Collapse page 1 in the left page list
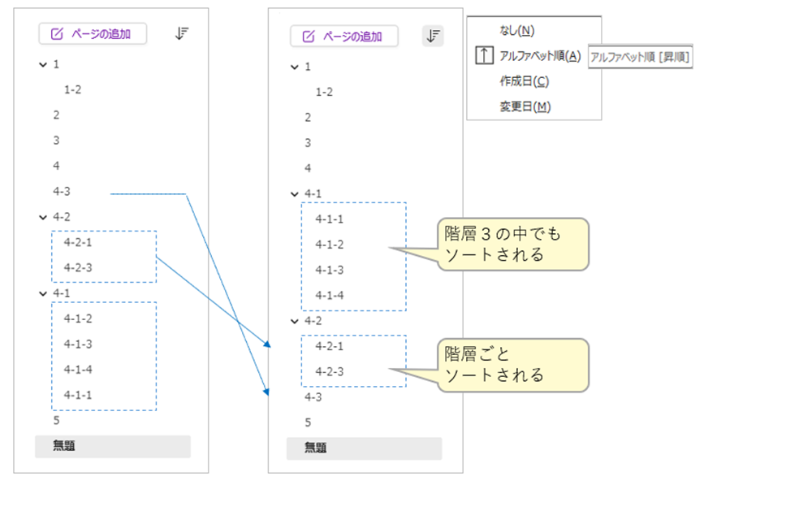This screenshot has width=812, height=520. pos(43,64)
